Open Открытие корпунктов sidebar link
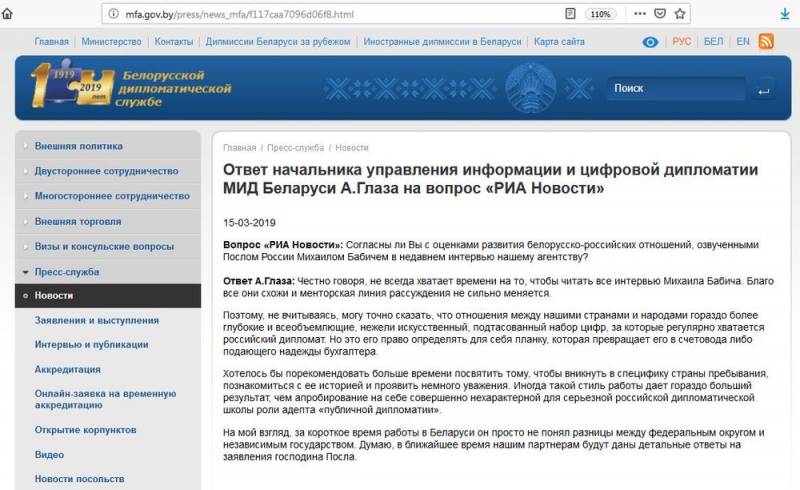The width and height of the screenshot is (800, 490). [85, 430]
